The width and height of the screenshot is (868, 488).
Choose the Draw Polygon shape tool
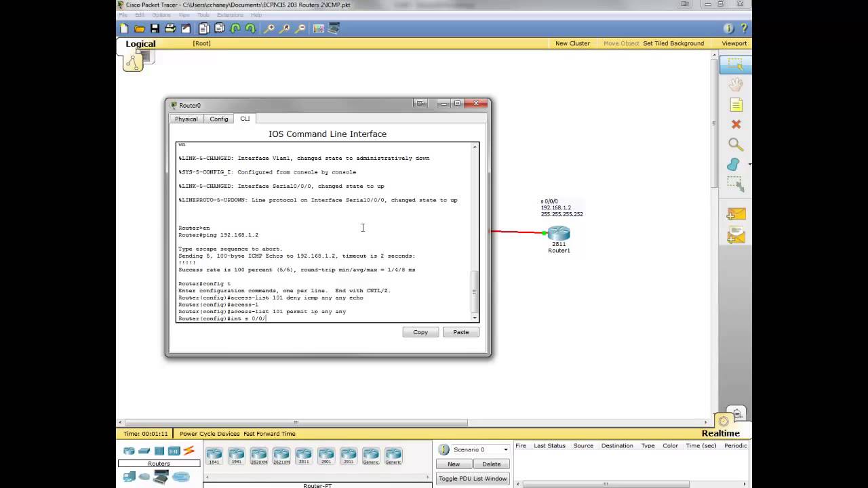click(734, 165)
